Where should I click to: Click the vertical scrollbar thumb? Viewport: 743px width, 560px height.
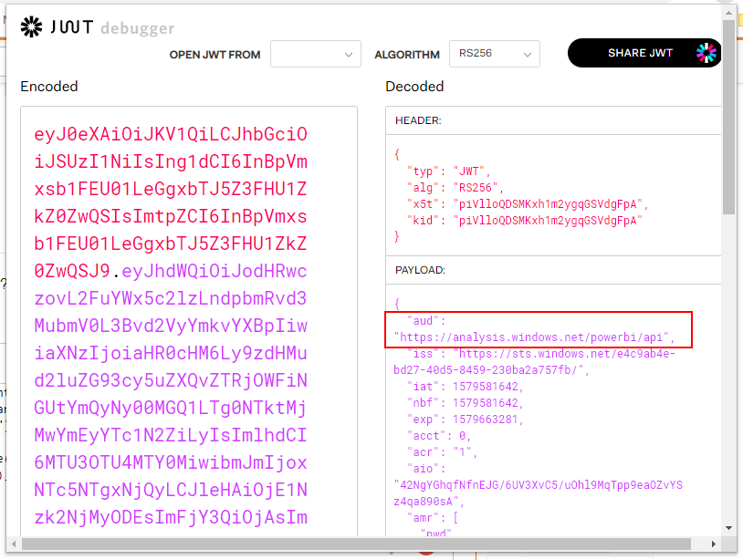728,117
